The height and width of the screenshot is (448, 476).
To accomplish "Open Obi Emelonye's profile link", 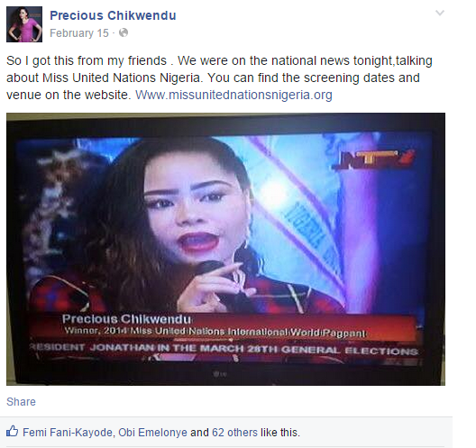I will [152, 432].
